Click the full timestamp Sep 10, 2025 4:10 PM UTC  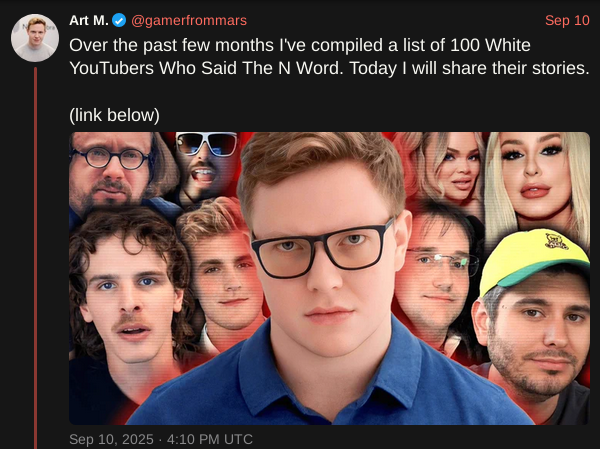[161, 439]
